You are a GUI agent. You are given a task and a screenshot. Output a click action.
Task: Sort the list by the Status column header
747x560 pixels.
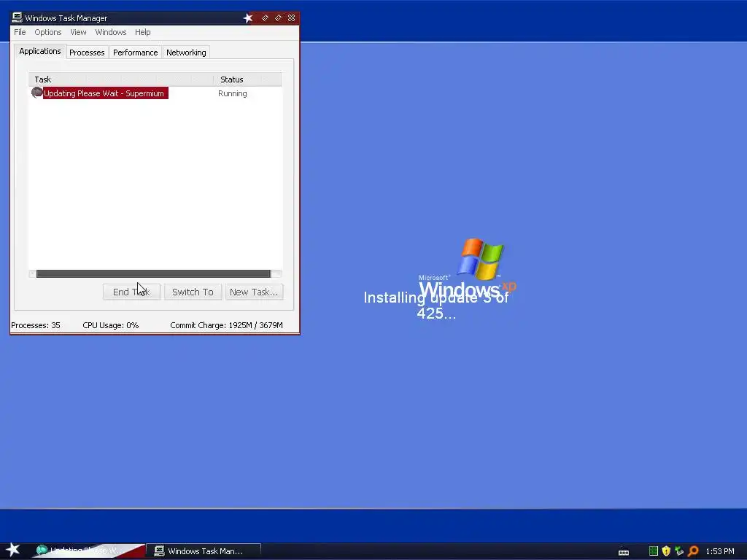[248, 79]
